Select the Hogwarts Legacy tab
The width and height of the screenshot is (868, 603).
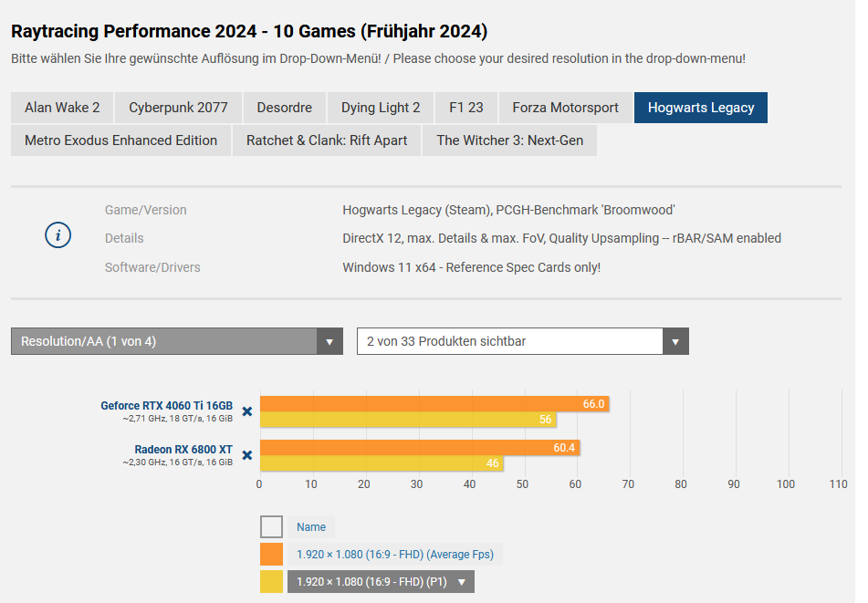click(x=701, y=108)
